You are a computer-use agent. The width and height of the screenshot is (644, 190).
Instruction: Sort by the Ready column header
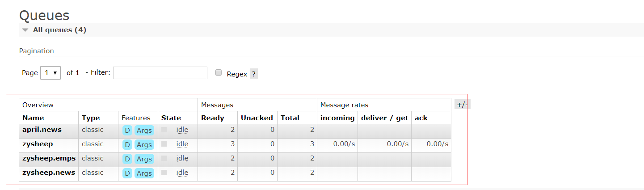click(x=213, y=118)
